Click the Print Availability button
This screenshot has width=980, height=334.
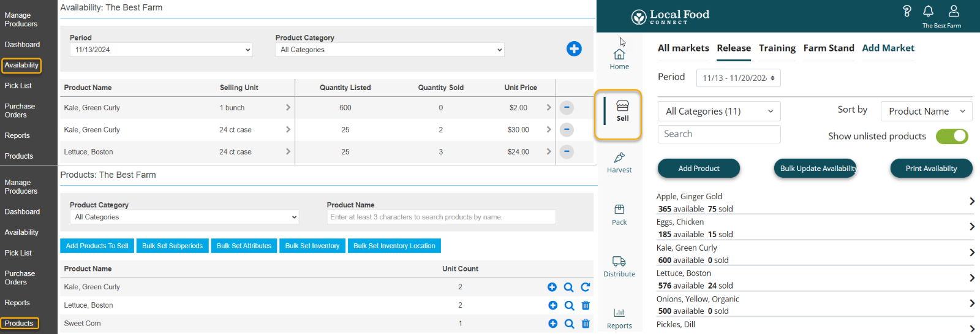[930, 169]
